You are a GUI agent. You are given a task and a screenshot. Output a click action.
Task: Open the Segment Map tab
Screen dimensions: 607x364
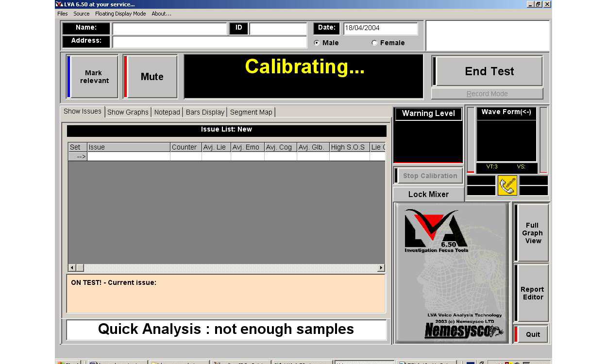pyautogui.click(x=251, y=112)
